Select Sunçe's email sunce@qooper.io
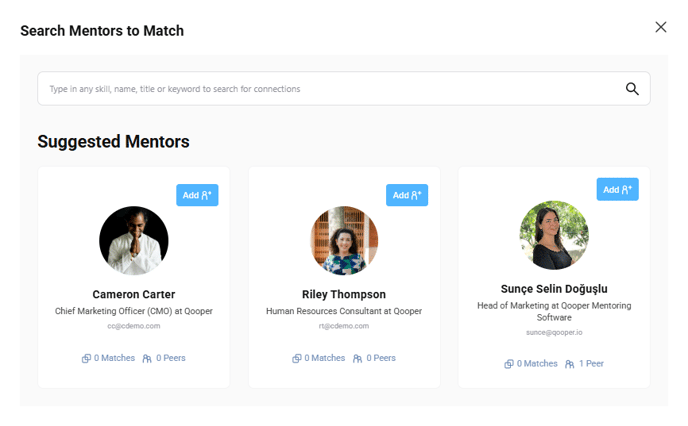688x426 pixels. point(554,332)
